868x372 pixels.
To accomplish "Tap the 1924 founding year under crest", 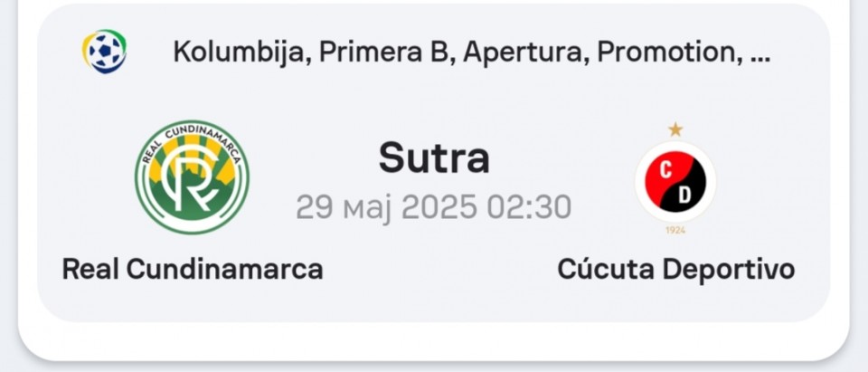I will (x=675, y=230).
